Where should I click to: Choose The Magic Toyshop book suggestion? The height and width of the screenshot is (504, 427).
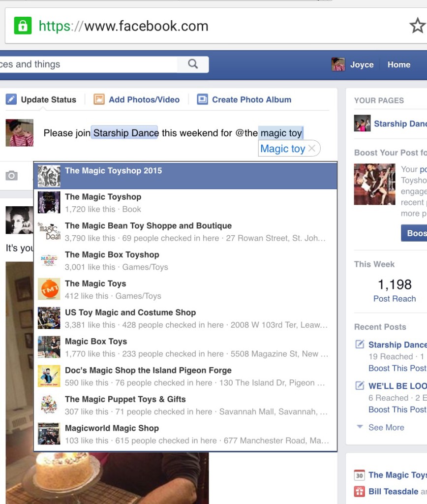[185, 203]
